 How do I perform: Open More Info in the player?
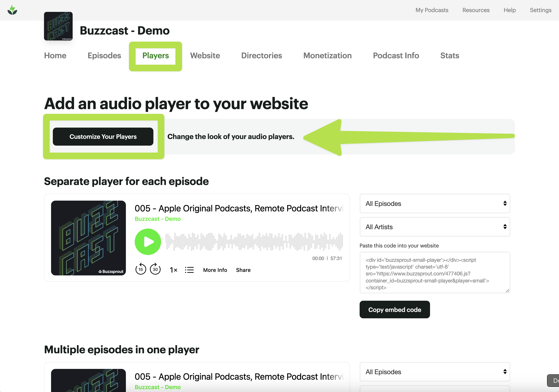(x=215, y=270)
